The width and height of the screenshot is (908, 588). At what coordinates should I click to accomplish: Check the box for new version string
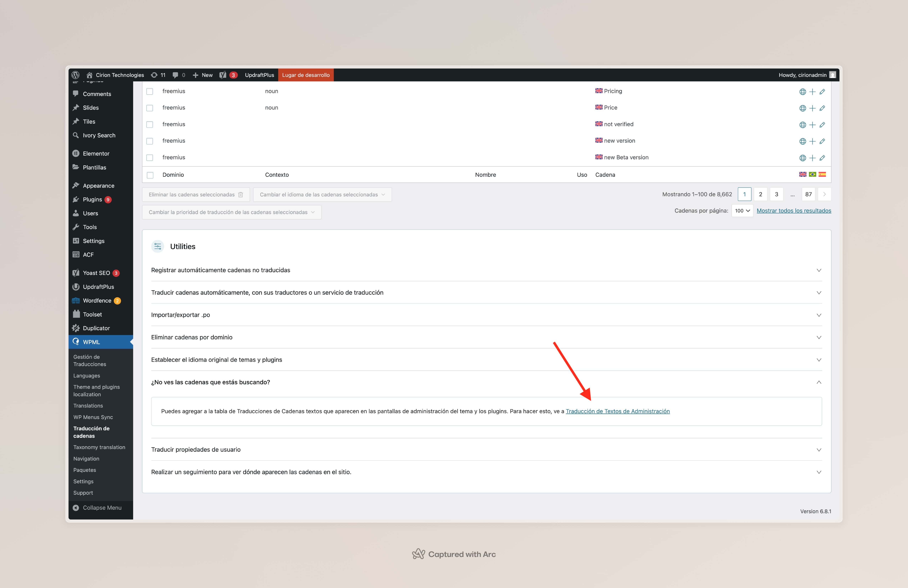(x=150, y=141)
